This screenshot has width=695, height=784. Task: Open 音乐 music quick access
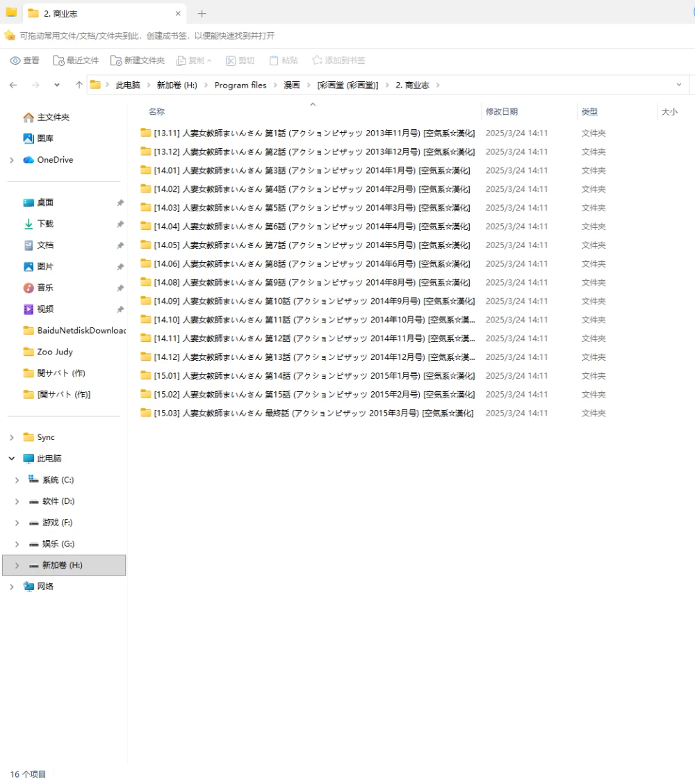[x=38, y=288]
